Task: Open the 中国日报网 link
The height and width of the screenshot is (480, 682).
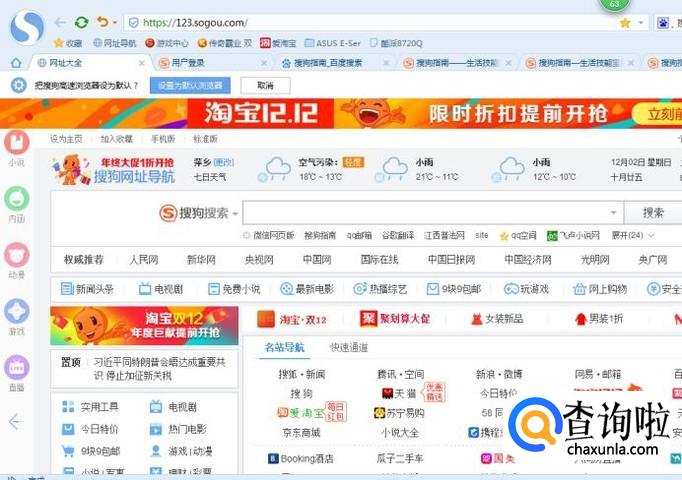Action: [451, 260]
